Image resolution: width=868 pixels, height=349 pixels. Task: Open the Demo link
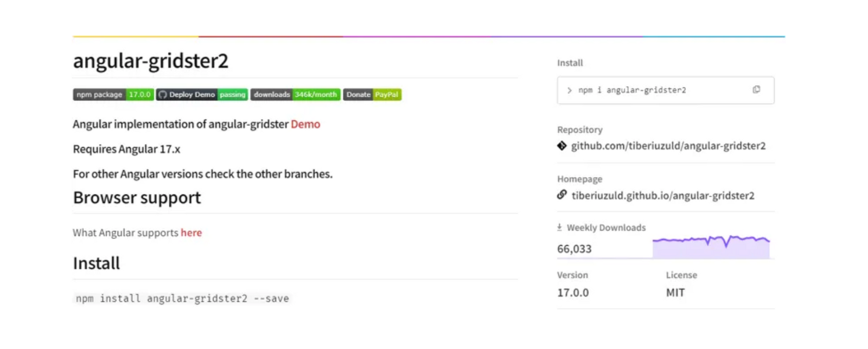click(305, 124)
